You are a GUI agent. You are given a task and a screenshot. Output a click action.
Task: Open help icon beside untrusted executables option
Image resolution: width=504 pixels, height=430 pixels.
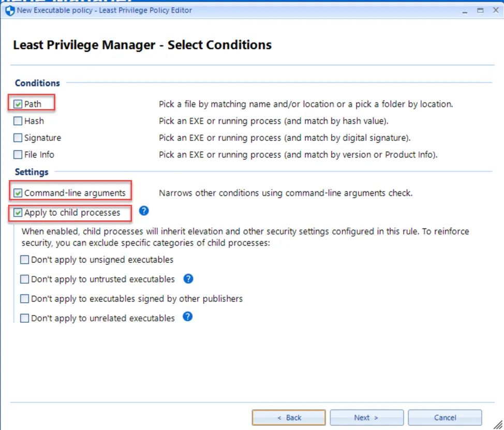click(188, 279)
